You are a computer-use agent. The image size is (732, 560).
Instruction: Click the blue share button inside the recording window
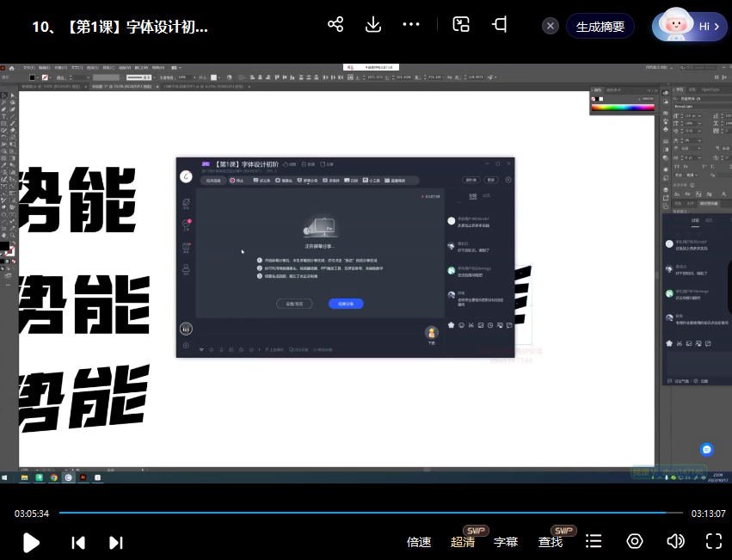(344, 304)
